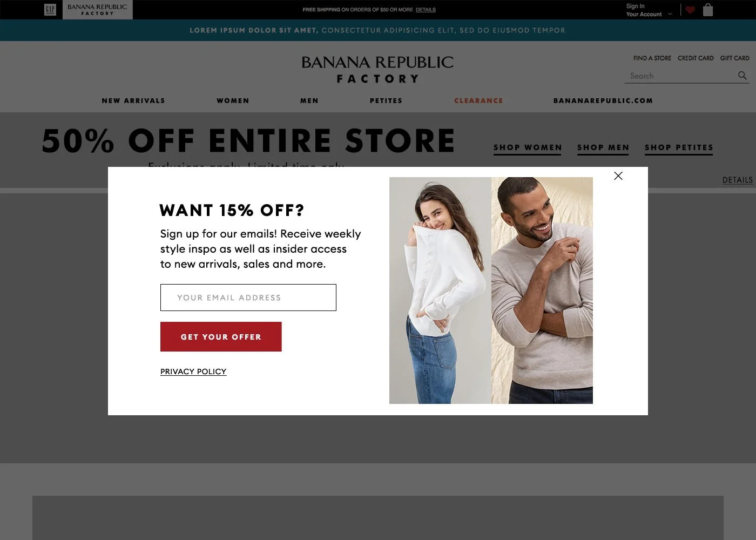756x540 pixels.
Task: Open the New Arrivals menu
Action: pos(133,100)
